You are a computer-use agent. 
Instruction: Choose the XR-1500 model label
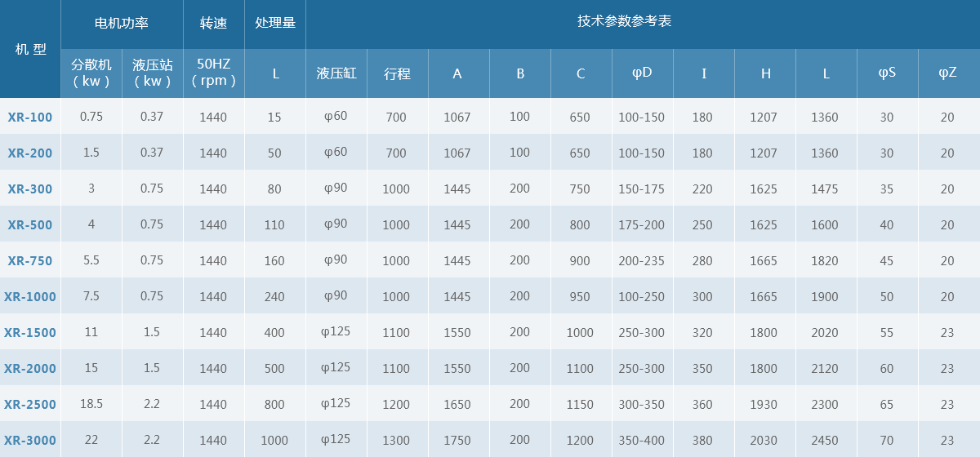click(30, 332)
